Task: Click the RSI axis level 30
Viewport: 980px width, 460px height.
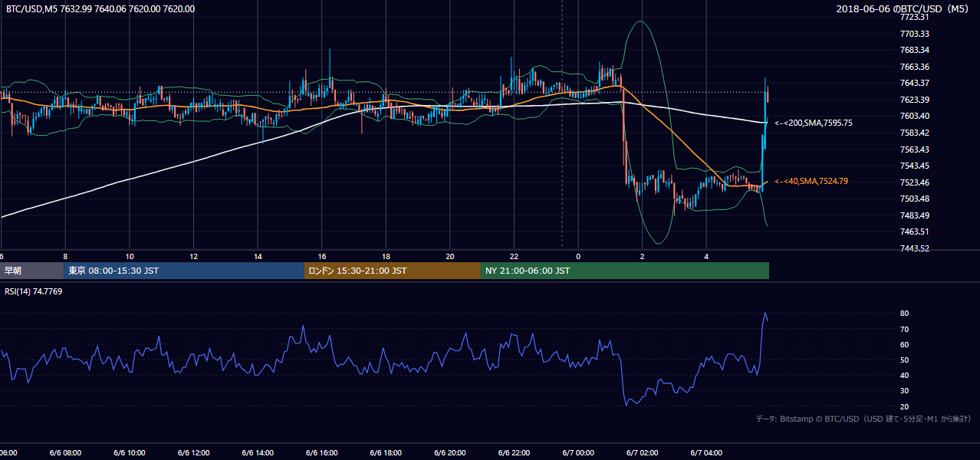Action: point(905,391)
